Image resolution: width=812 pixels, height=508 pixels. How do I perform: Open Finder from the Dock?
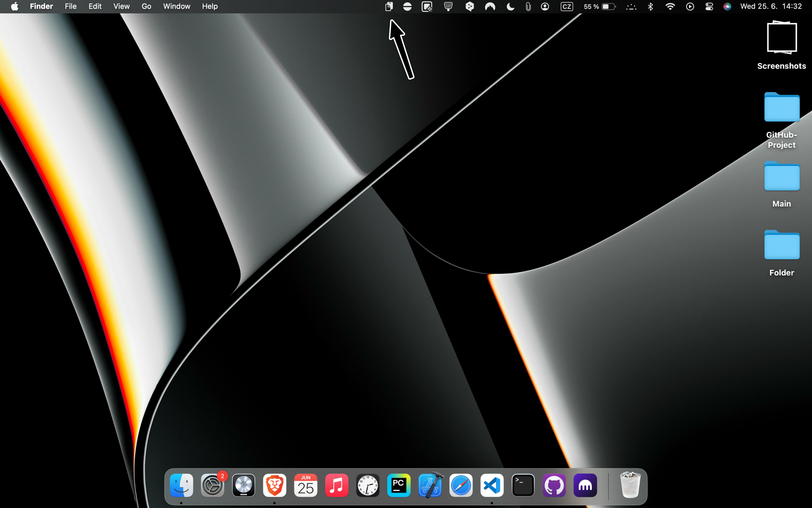click(181, 485)
